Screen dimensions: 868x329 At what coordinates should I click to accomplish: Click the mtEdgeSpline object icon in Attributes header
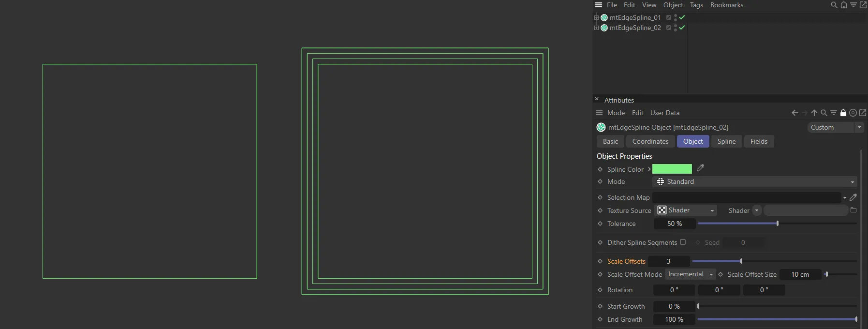coord(601,127)
